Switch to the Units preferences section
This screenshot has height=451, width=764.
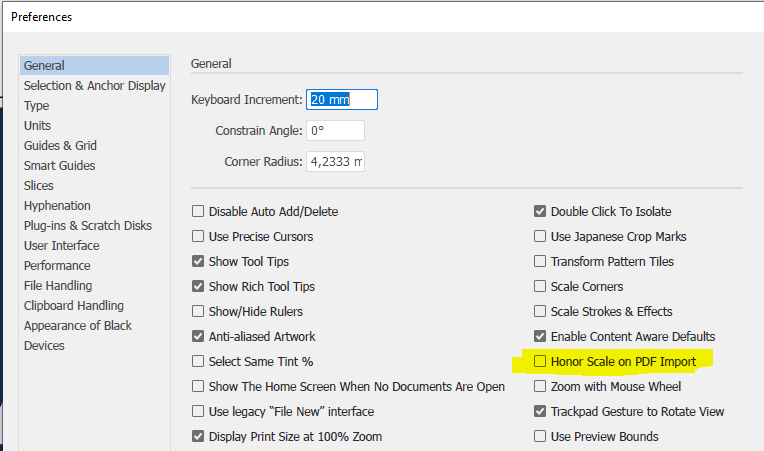click(x=38, y=126)
